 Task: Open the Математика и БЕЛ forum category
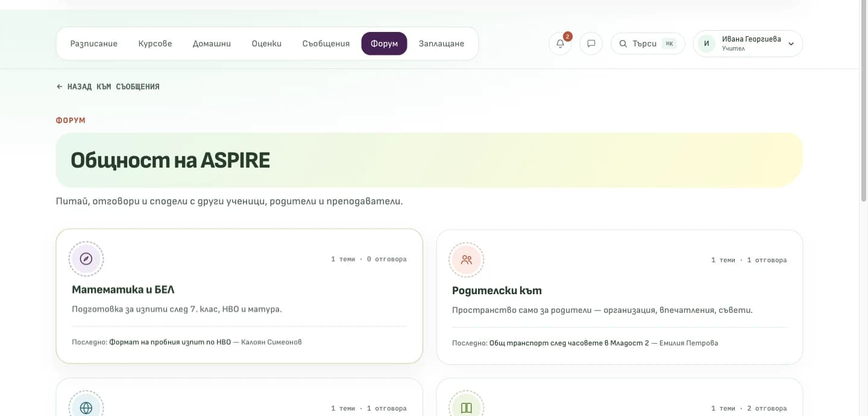click(x=239, y=296)
